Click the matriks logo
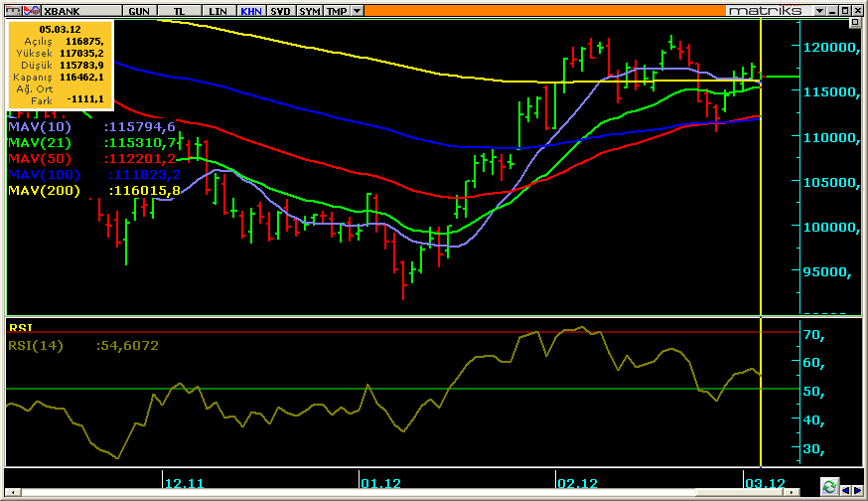Image resolution: width=868 pixels, height=501 pixels. pyautogui.click(x=765, y=11)
